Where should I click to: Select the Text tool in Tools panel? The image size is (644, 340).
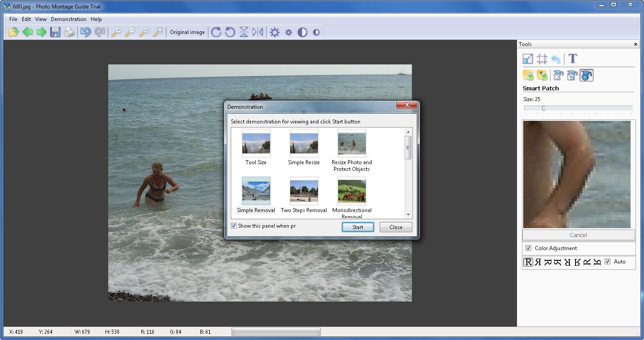[572, 58]
